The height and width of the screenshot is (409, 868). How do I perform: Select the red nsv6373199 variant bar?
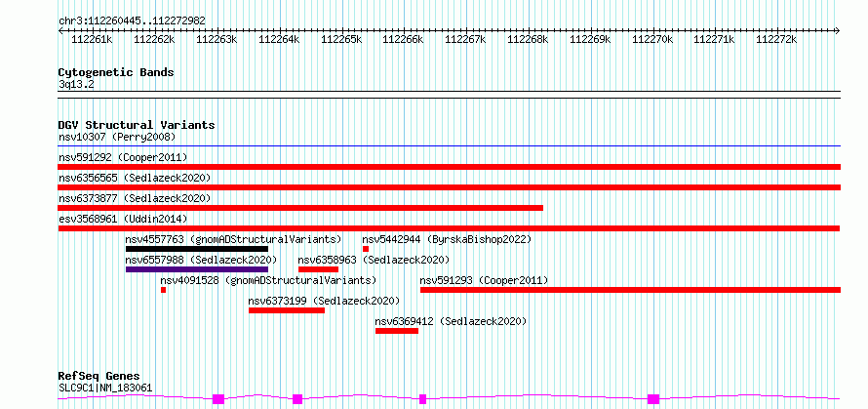[x=287, y=310]
